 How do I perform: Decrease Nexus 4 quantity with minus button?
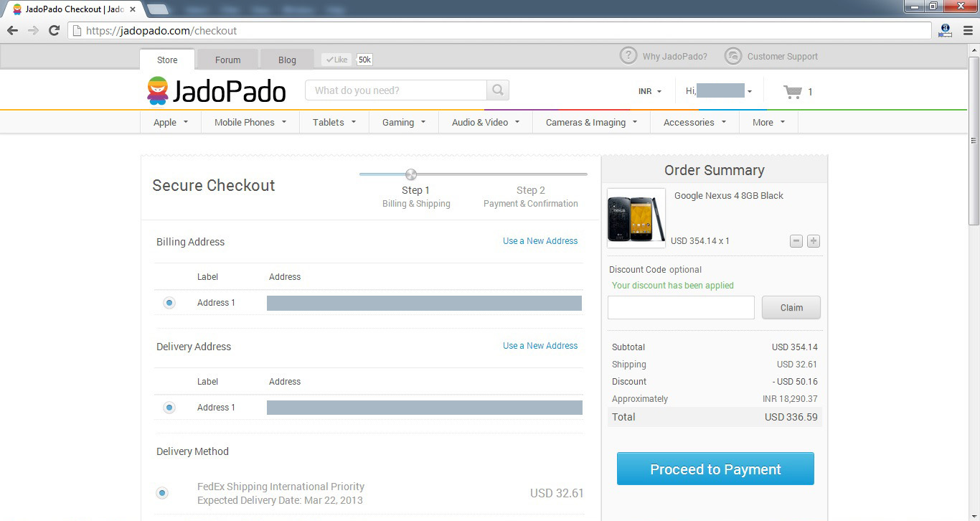796,241
